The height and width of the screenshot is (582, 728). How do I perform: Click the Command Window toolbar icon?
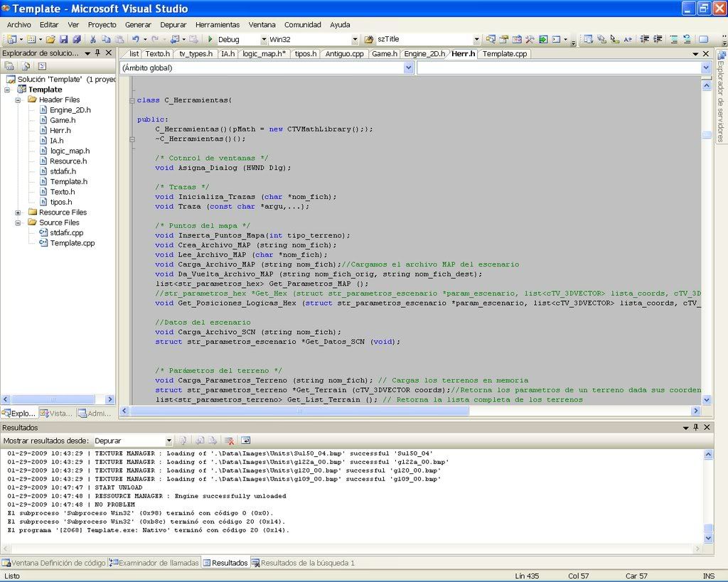tap(556, 40)
